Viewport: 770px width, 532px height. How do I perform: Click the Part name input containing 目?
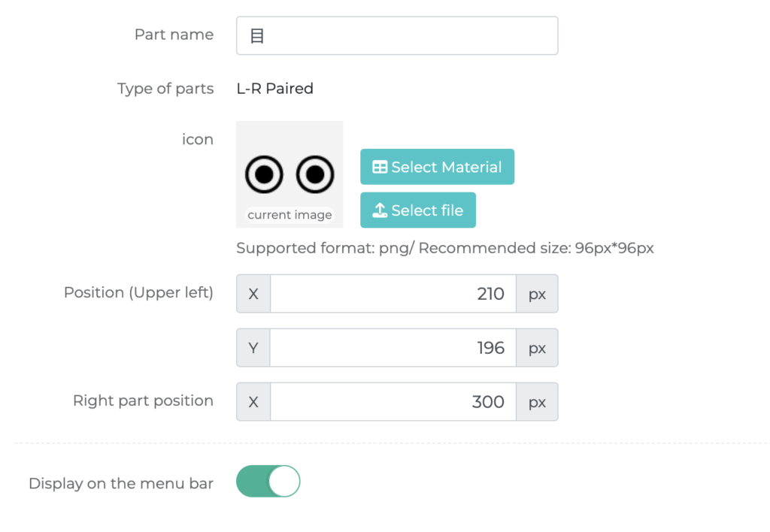pyautogui.click(x=397, y=35)
